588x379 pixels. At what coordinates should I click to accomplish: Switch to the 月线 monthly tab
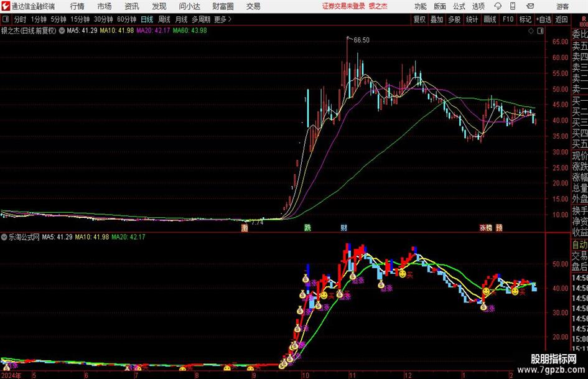181,19
